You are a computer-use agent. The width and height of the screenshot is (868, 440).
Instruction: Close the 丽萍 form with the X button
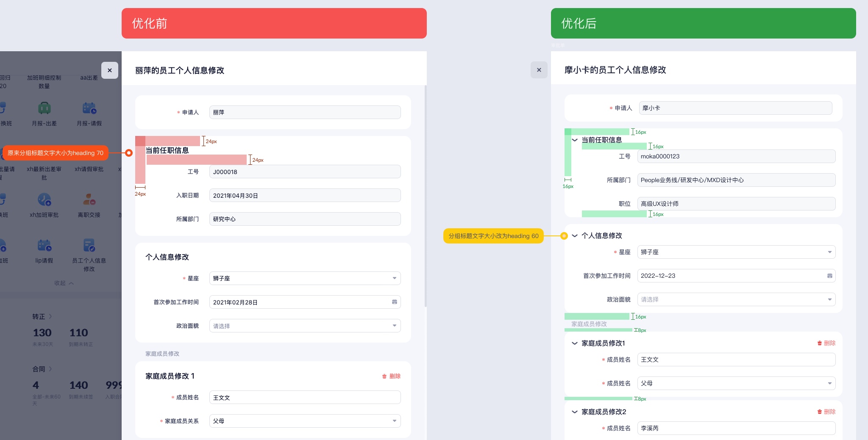pos(110,70)
